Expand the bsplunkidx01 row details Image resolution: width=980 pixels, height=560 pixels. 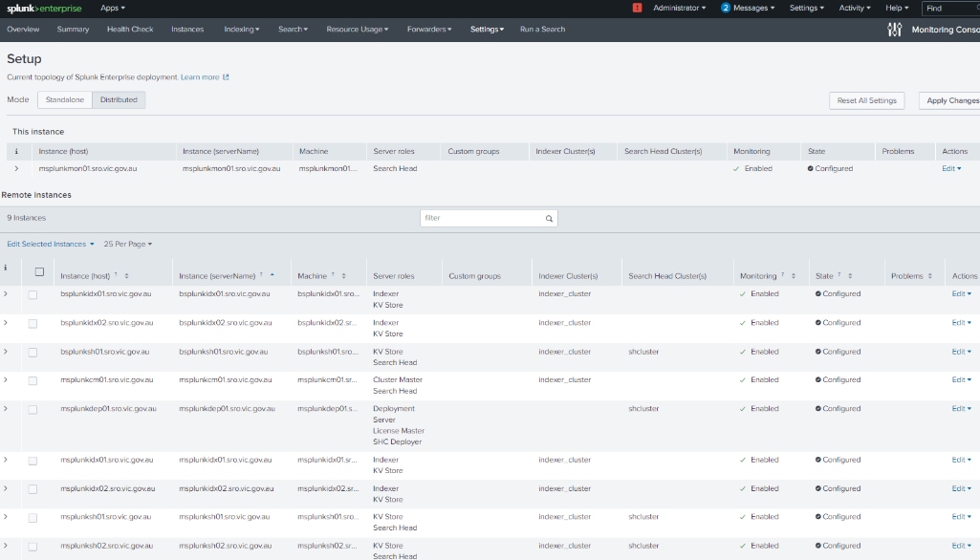6,293
